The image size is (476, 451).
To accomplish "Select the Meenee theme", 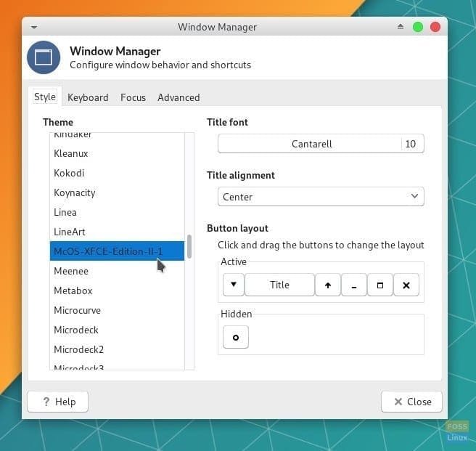I will (x=117, y=271).
